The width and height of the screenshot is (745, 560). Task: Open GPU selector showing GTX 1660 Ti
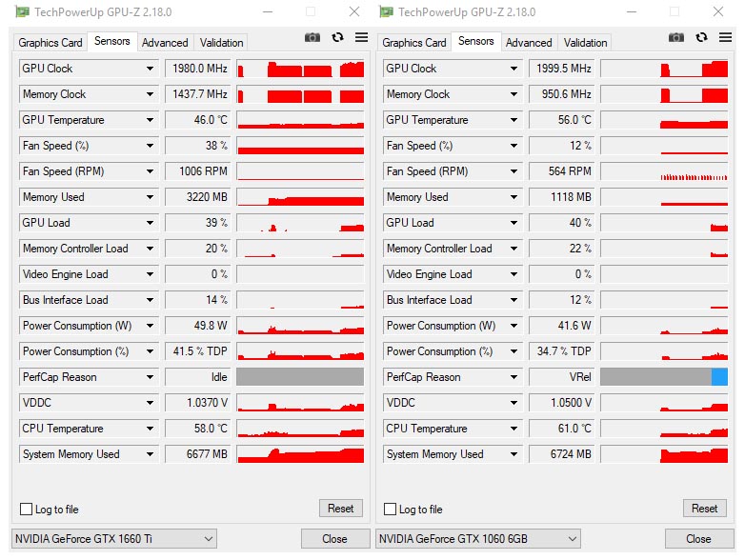(113, 539)
